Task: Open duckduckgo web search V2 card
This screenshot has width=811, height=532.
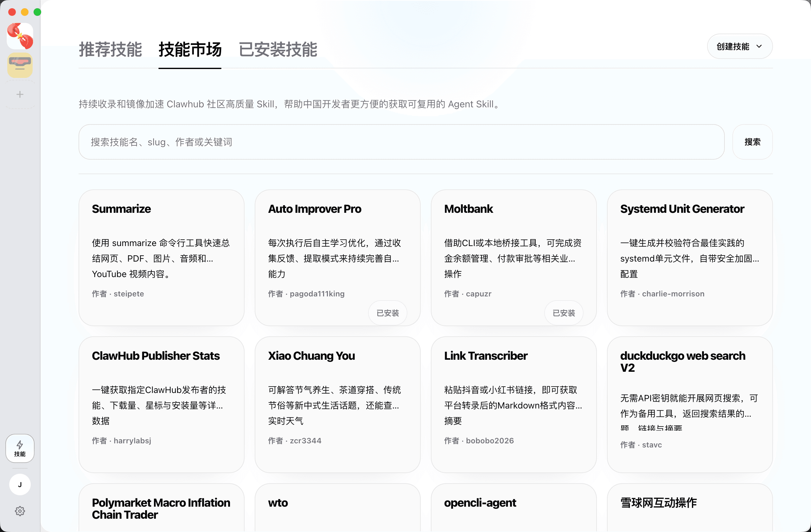Action: click(x=689, y=404)
